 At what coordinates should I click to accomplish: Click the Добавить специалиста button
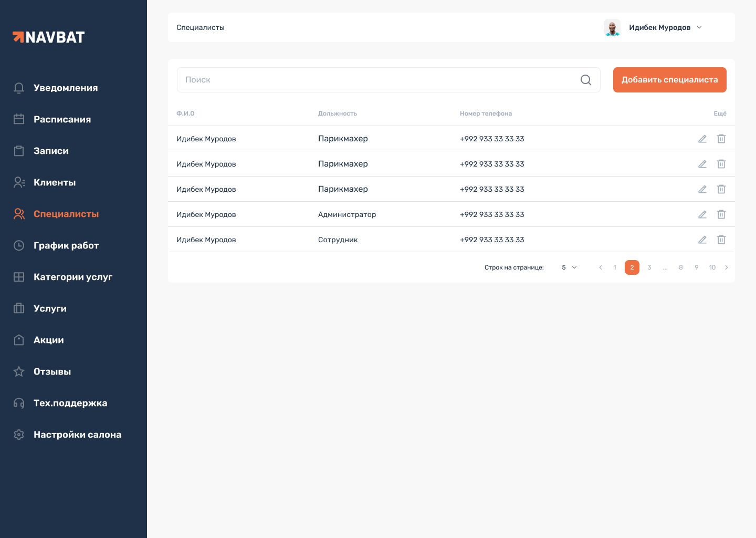point(669,80)
